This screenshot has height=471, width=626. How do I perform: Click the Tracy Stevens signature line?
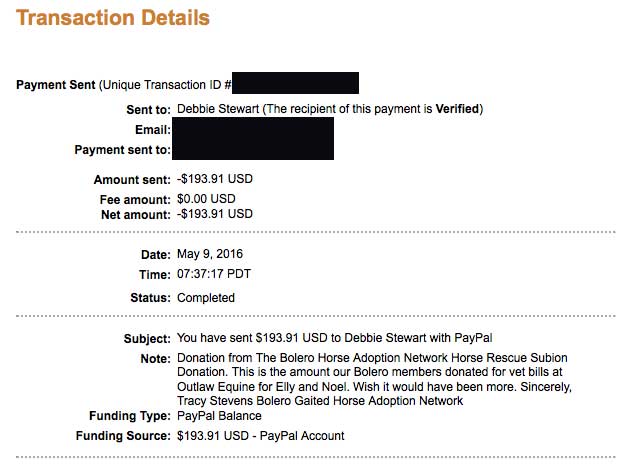(x=320, y=401)
